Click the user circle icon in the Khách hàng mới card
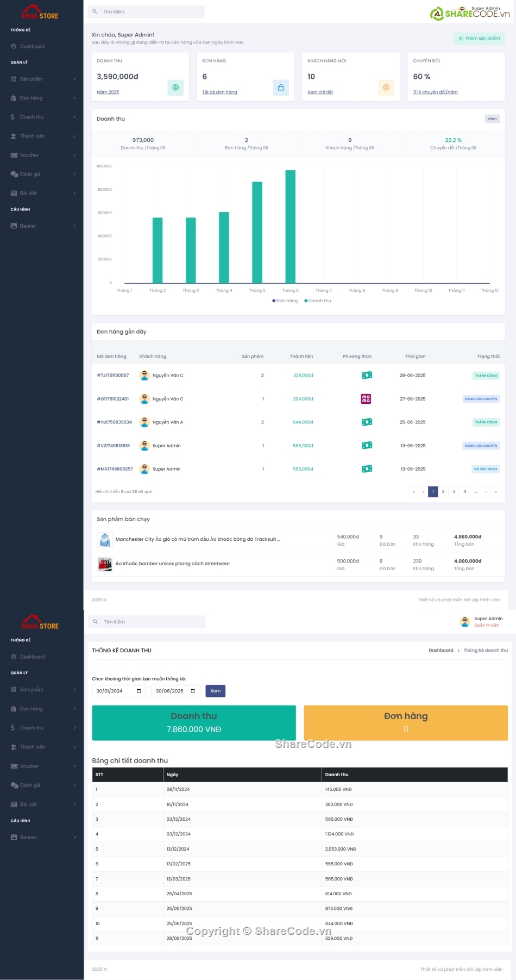Screen dimensions: 516x980 tap(386, 88)
